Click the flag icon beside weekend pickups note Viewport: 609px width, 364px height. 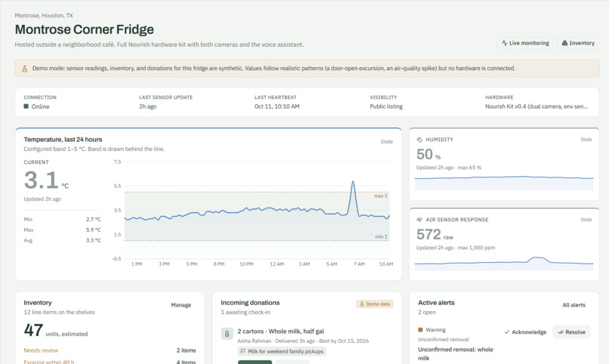coord(243,352)
